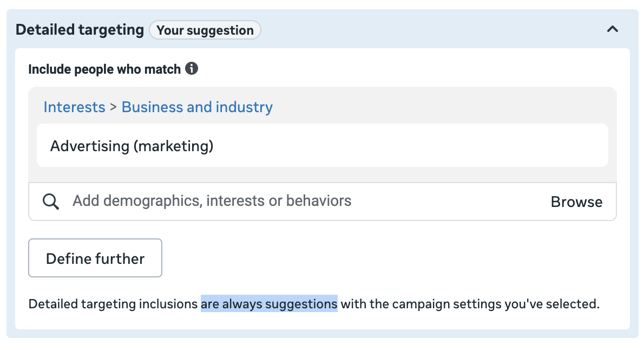The height and width of the screenshot is (350, 644).
Task: Click the highlighted "are always suggestions" text
Action: 269,304
